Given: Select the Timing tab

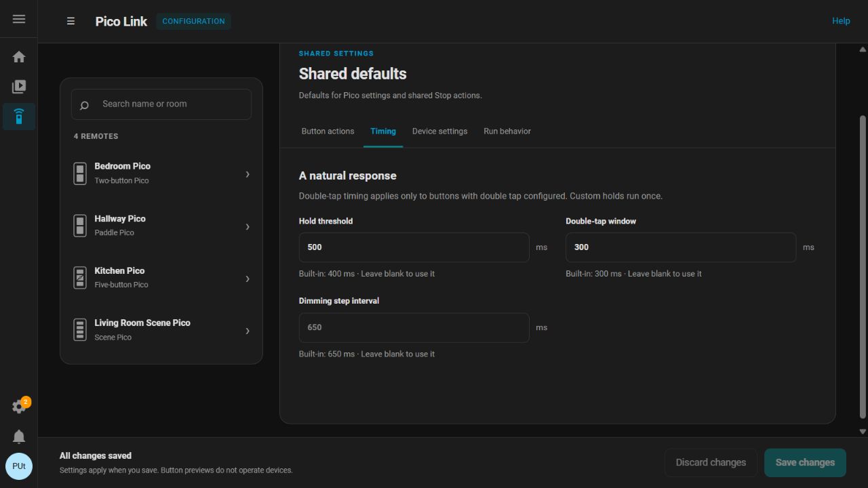Looking at the screenshot, I should [x=383, y=131].
